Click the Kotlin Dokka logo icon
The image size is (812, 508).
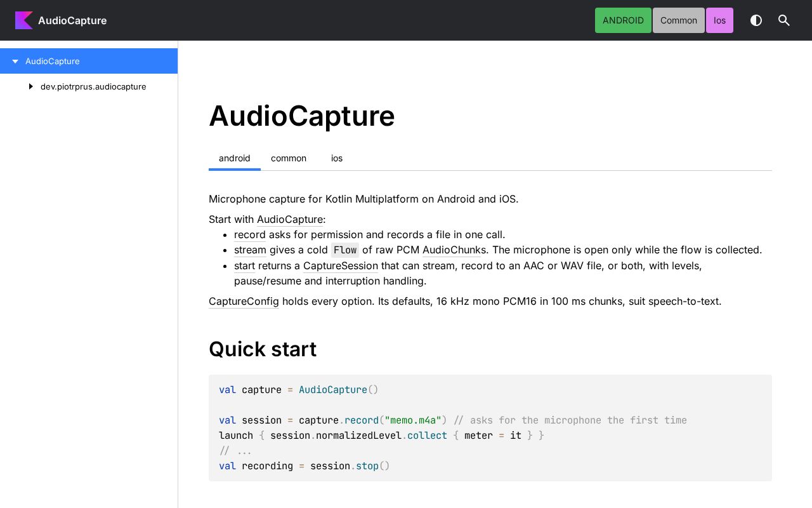[x=24, y=20]
